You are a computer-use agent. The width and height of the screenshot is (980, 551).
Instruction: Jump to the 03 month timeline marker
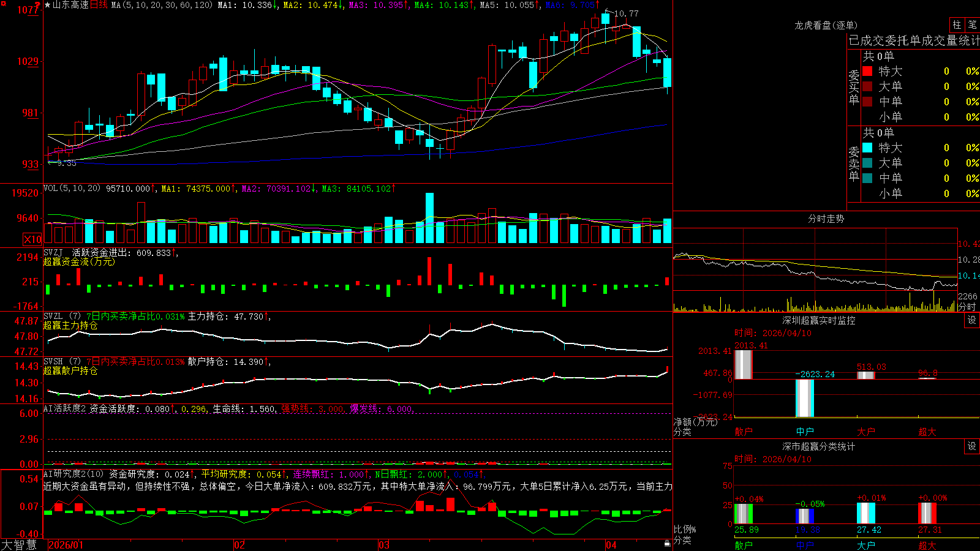[x=384, y=544]
